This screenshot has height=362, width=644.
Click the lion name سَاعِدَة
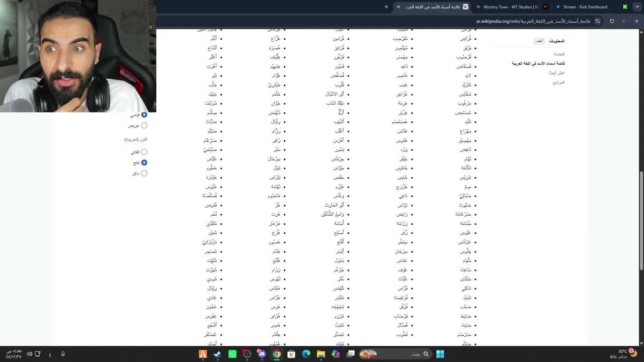tap(465, 270)
